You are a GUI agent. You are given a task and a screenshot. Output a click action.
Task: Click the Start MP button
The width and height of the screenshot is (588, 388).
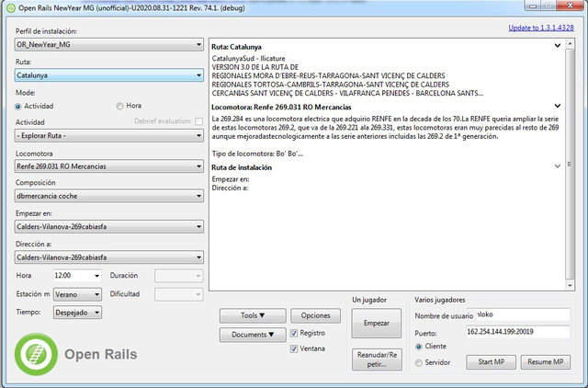[x=492, y=362]
